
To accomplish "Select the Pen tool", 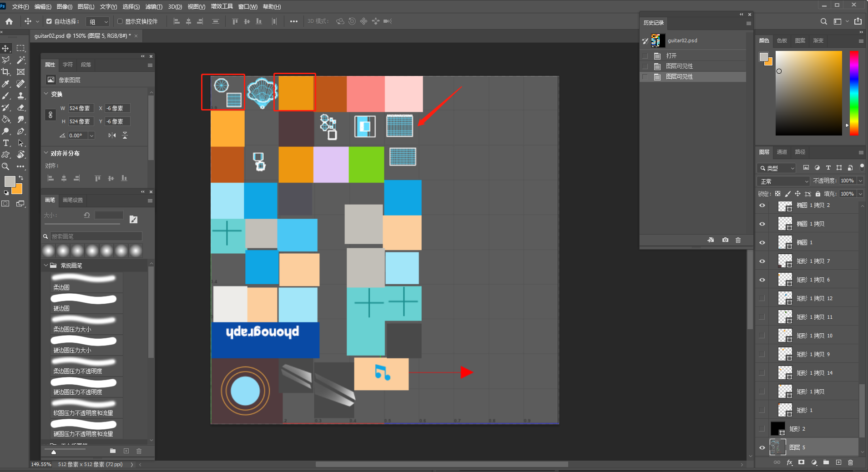I will [x=20, y=131].
